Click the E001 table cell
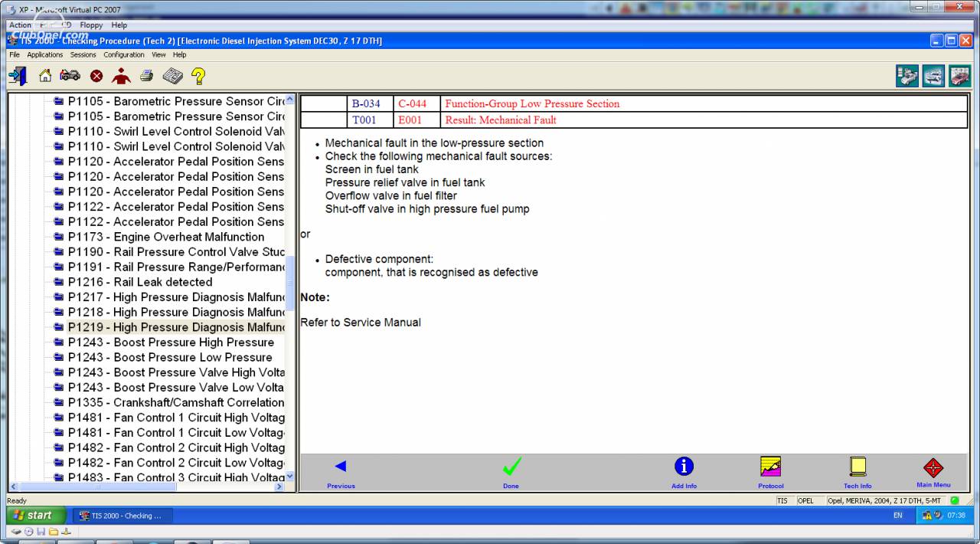The width and height of the screenshot is (980, 544). point(417,120)
